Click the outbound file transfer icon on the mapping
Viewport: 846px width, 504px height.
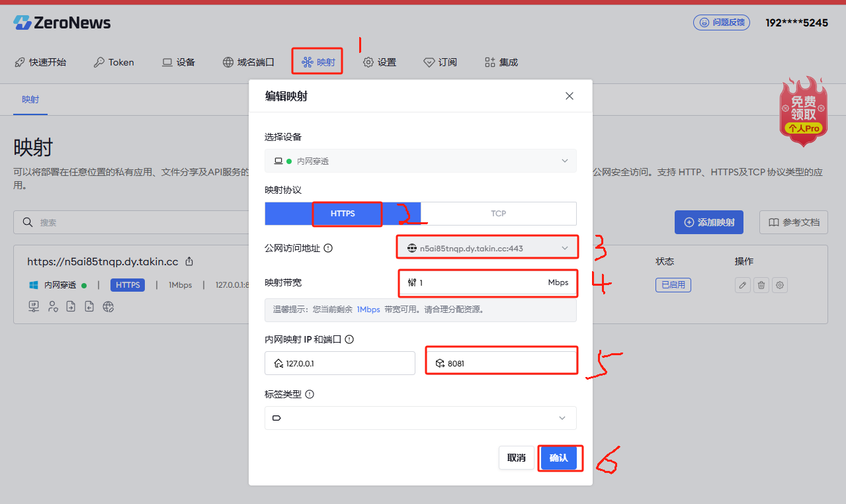coord(71,306)
